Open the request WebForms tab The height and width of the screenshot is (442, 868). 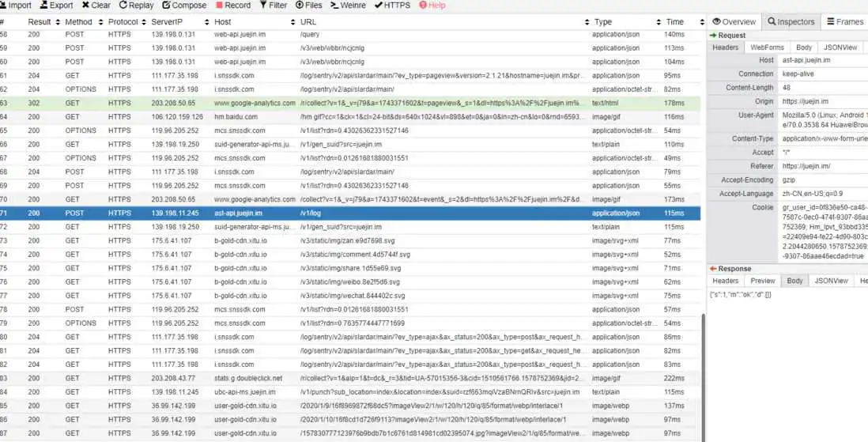(x=767, y=47)
